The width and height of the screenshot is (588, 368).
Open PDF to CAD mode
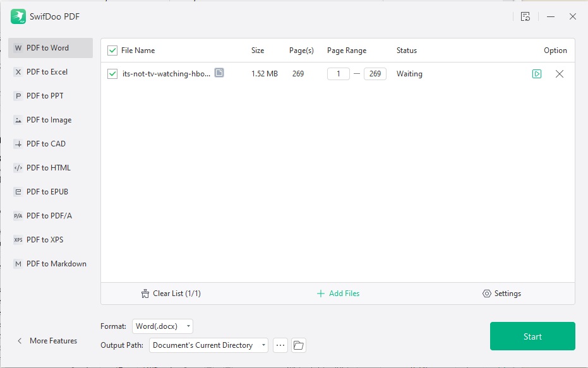(x=51, y=144)
